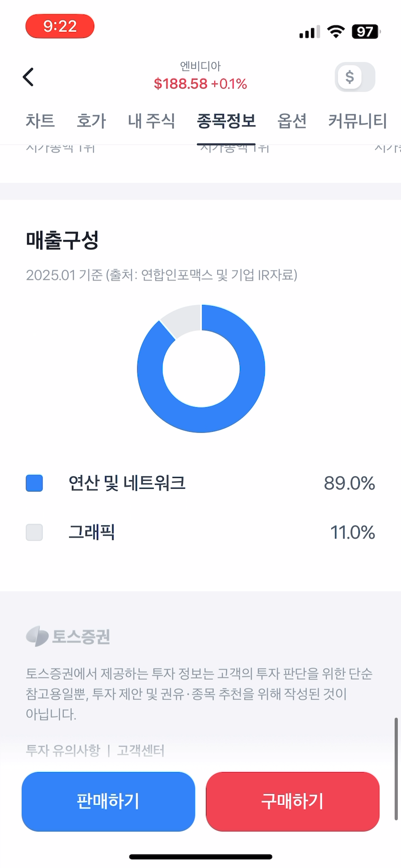Tap the red 9:22 time pill
This screenshot has height=868, width=401.
pos(60,26)
